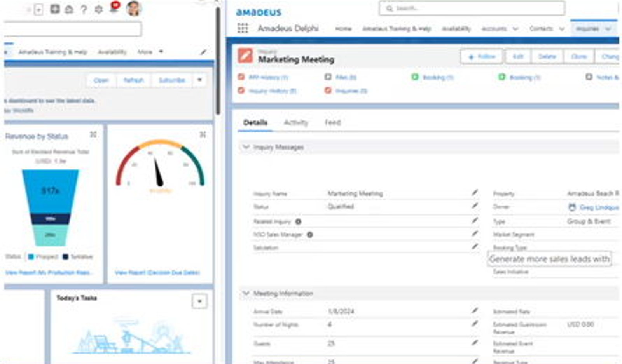This screenshot has width=622, height=364.
Task: Open the App Launcher grid icon
Action: tap(243, 28)
